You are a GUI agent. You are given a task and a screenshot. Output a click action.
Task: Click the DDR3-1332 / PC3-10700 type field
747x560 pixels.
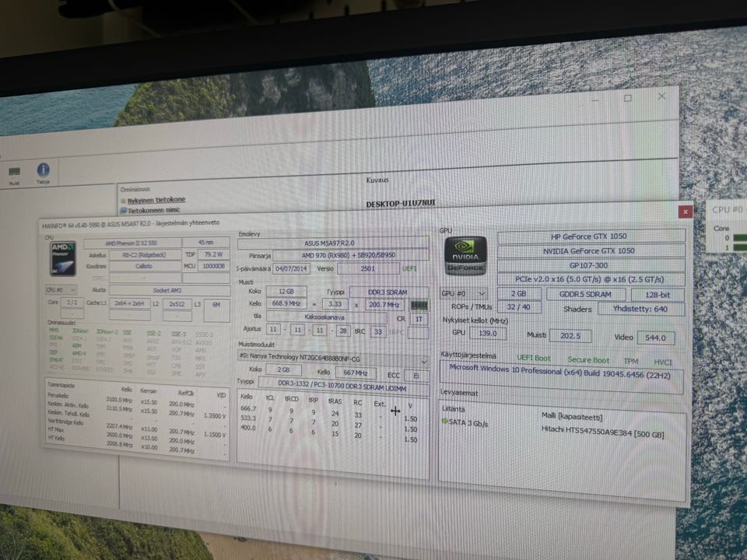point(342,388)
